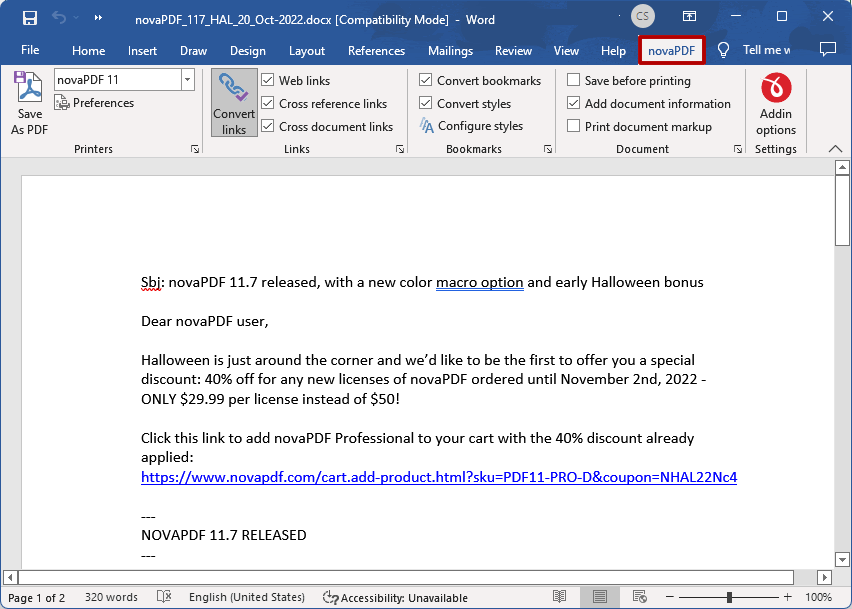Uncheck Convert styles checkbox
This screenshot has width=852, height=609.
pyautogui.click(x=425, y=103)
